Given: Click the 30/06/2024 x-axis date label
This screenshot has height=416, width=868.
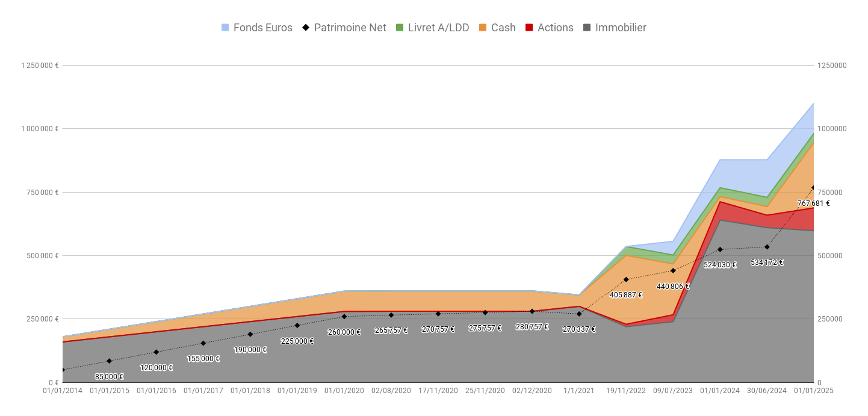Looking at the screenshot, I should 767,391.
